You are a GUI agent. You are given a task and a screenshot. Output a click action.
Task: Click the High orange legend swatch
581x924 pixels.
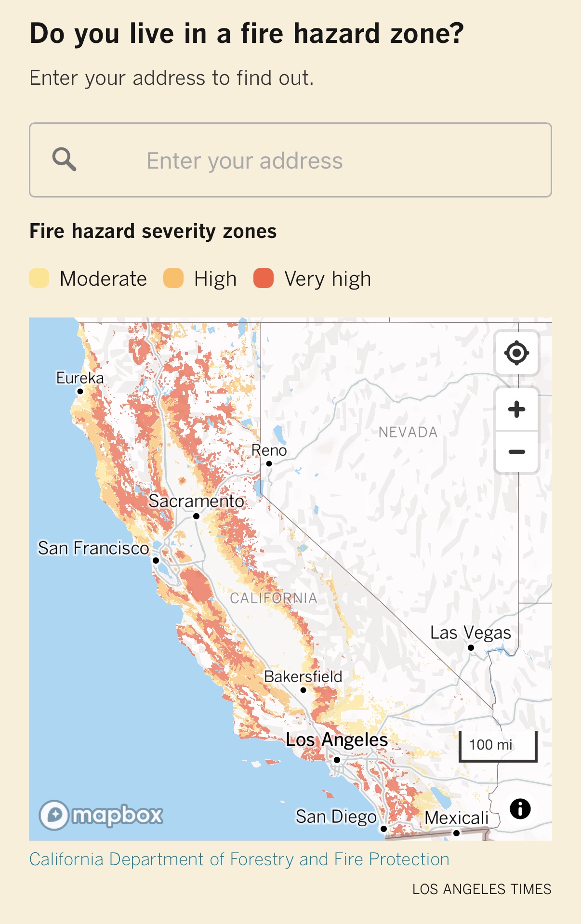173,278
